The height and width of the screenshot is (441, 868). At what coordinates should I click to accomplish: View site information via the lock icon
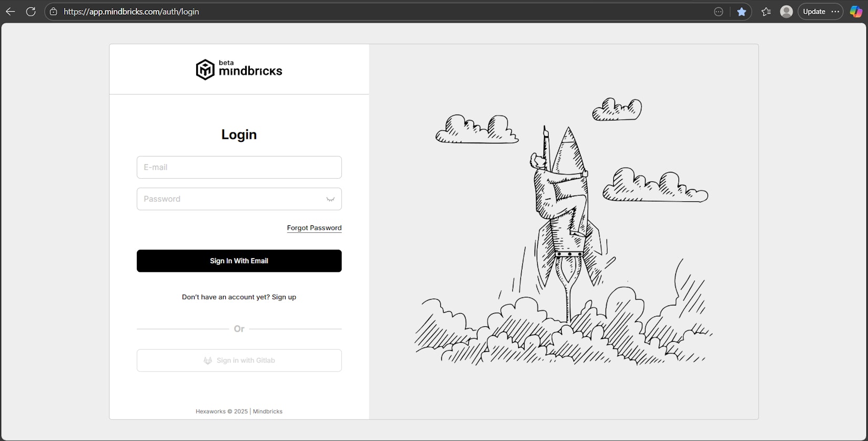(x=53, y=12)
